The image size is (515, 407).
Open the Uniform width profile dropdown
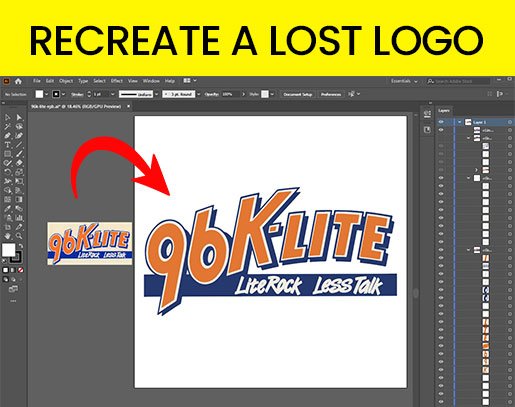point(157,94)
